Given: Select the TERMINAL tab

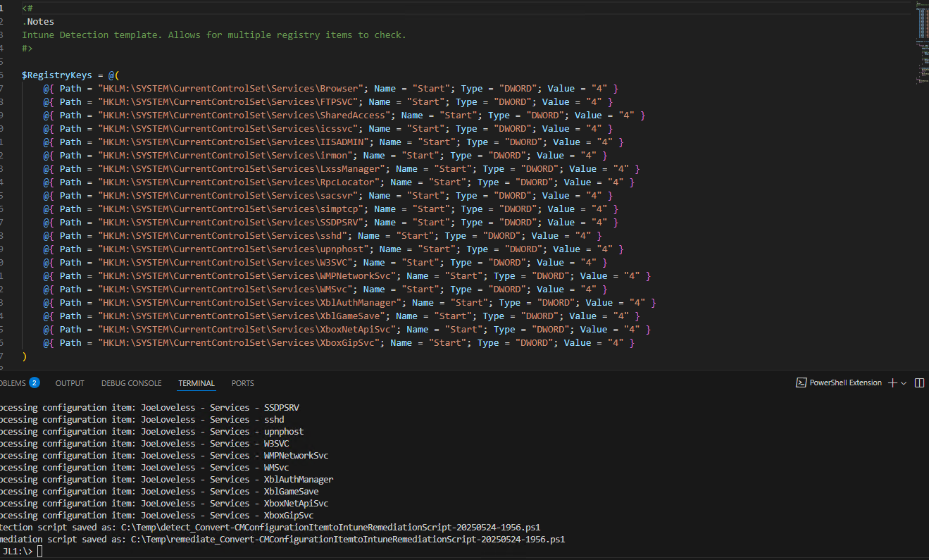Looking at the screenshot, I should (x=196, y=382).
